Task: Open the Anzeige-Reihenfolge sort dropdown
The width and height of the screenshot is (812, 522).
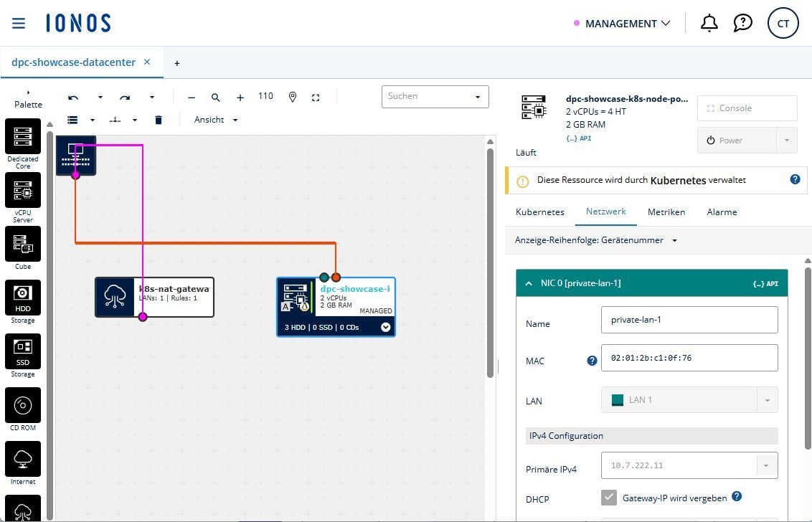Action: tap(595, 240)
